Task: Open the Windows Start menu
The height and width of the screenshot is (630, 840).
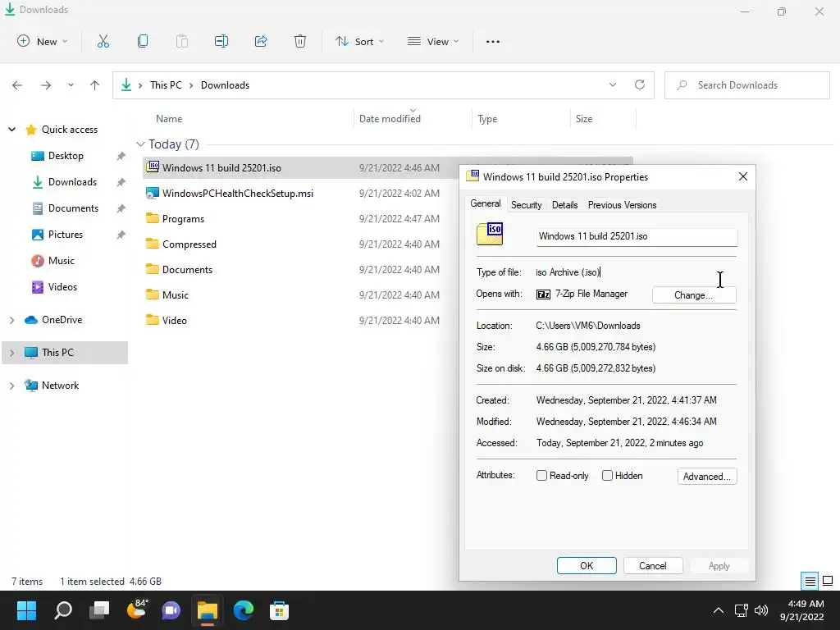Action: click(x=26, y=610)
